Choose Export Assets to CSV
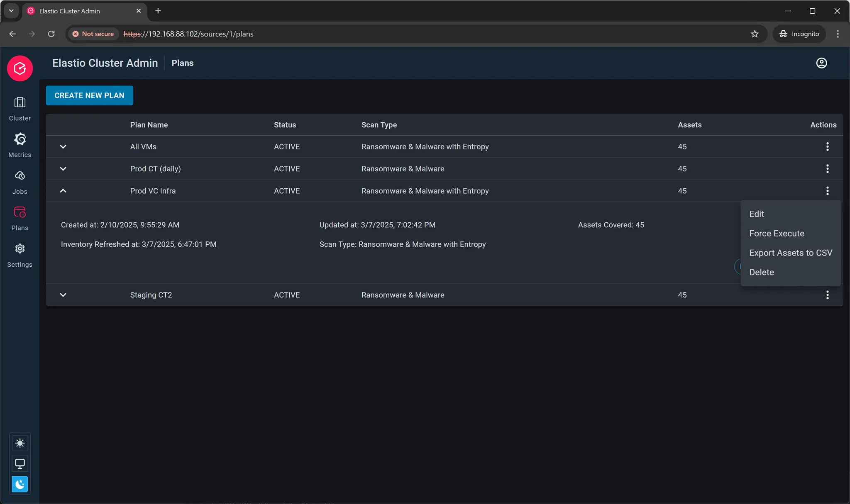 coord(791,253)
